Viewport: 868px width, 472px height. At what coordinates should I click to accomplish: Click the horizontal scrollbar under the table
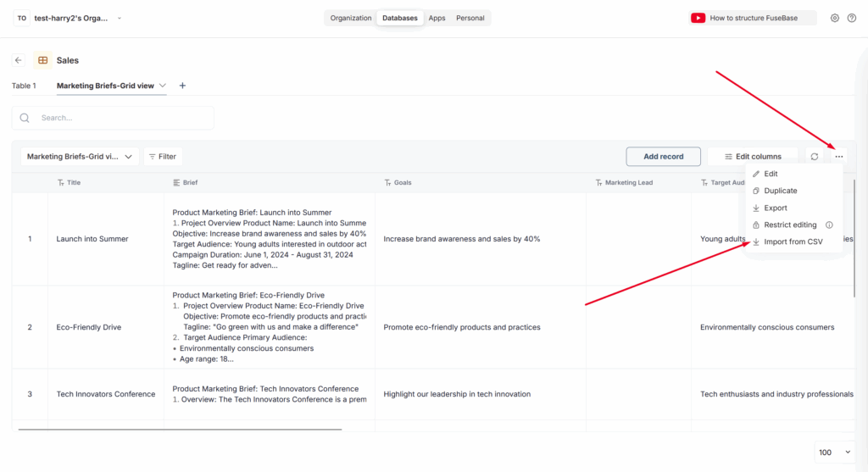tap(180, 430)
